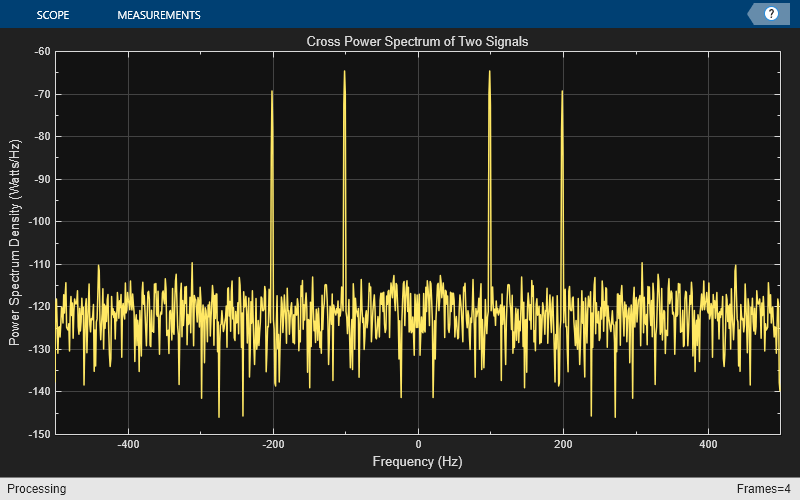This screenshot has height=500, width=800.
Task: Select the Frequency (Hz) axis label
Action: [417, 461]
